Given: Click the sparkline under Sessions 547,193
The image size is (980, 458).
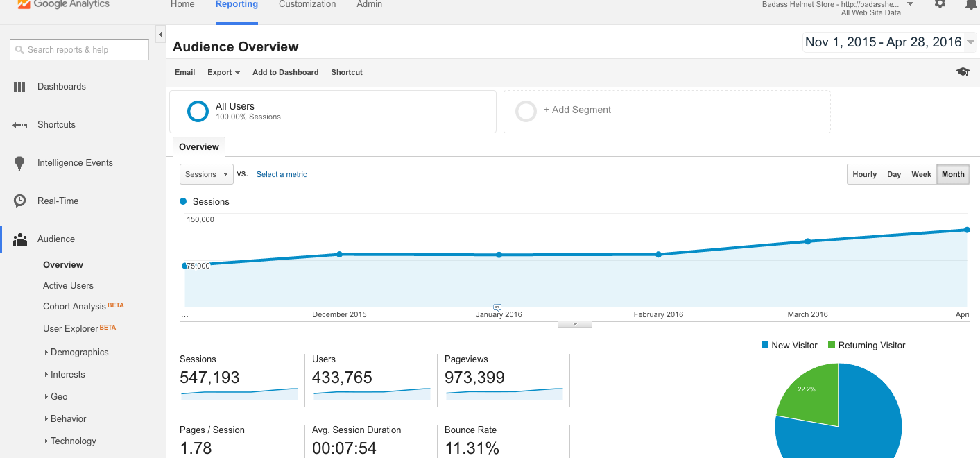Looking at the screenshot, I should click(x=239, y=394).
